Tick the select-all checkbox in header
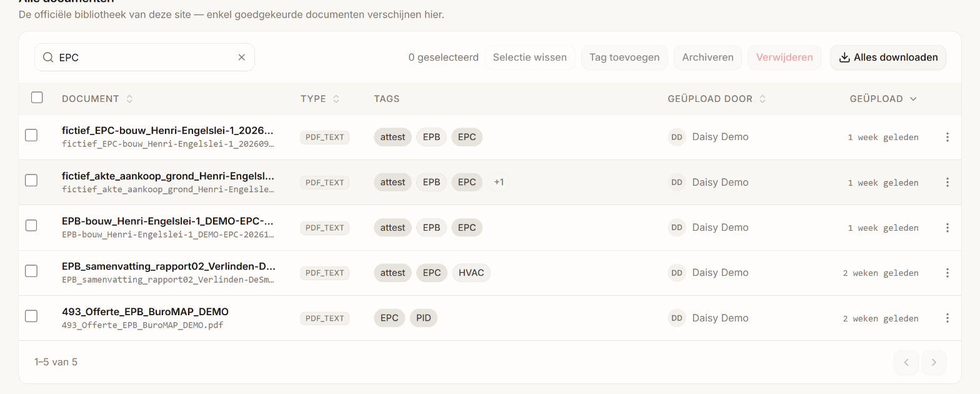This screenshot has width=980, height=394. (x=37, y=98)
